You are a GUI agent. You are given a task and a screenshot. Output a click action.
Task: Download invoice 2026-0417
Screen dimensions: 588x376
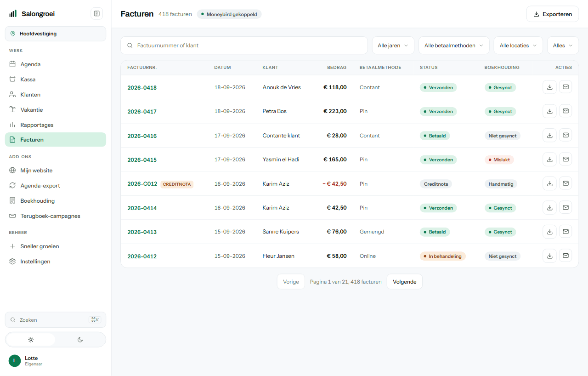pyautogui.click(x=550, y=111)
